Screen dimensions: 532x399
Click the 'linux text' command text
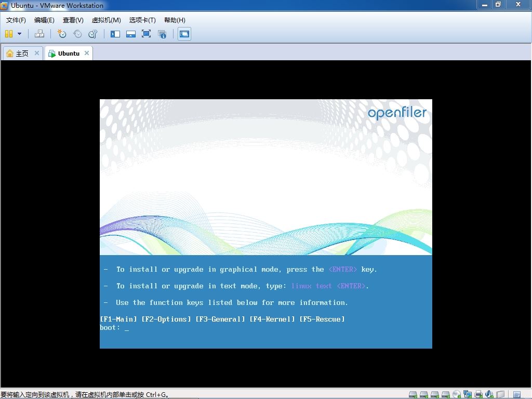pos(312,286)
